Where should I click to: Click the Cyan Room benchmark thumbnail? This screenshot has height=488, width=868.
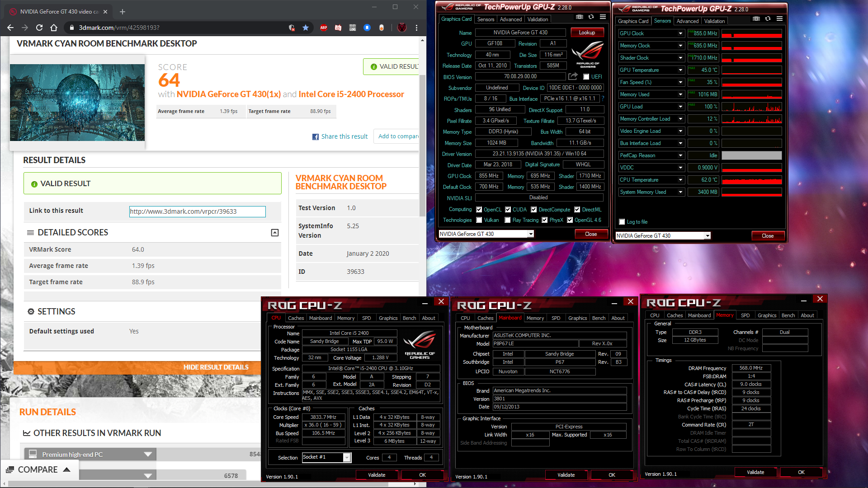point(77,103)
